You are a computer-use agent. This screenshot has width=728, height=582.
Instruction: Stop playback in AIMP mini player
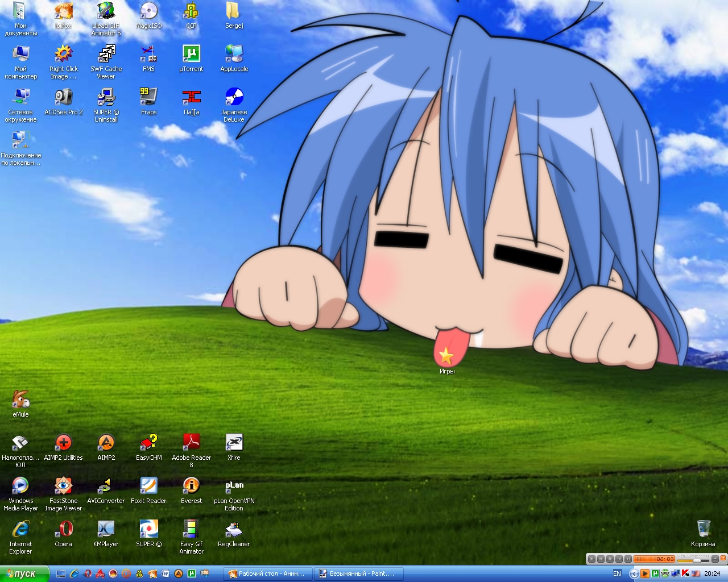(610, 559)
